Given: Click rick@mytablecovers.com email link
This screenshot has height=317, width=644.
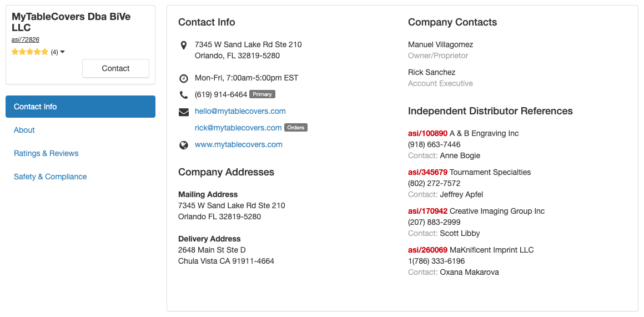Looking at the screenshot, I should pos(238,128).
